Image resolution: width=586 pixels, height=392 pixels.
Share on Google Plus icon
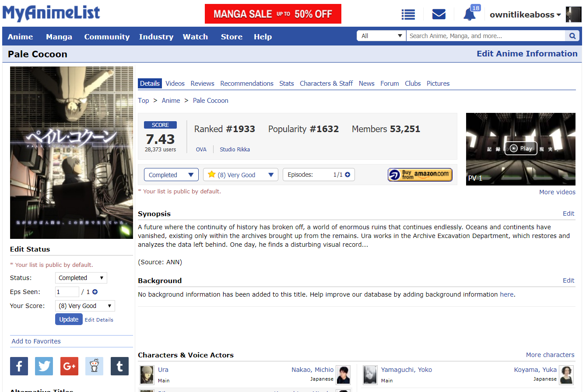[69, 366]
